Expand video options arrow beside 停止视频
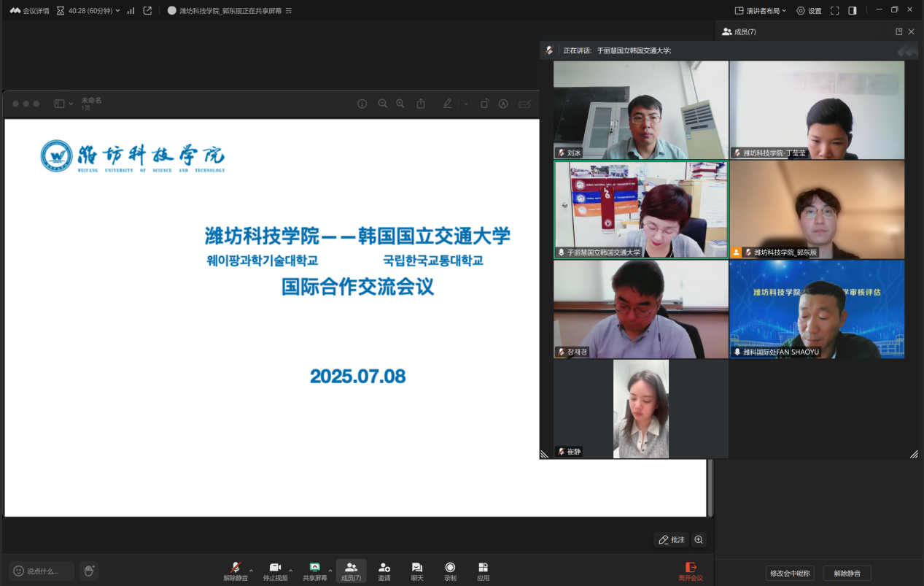Image resolution: width=924 pixels, height=586 pixels. 291,570
